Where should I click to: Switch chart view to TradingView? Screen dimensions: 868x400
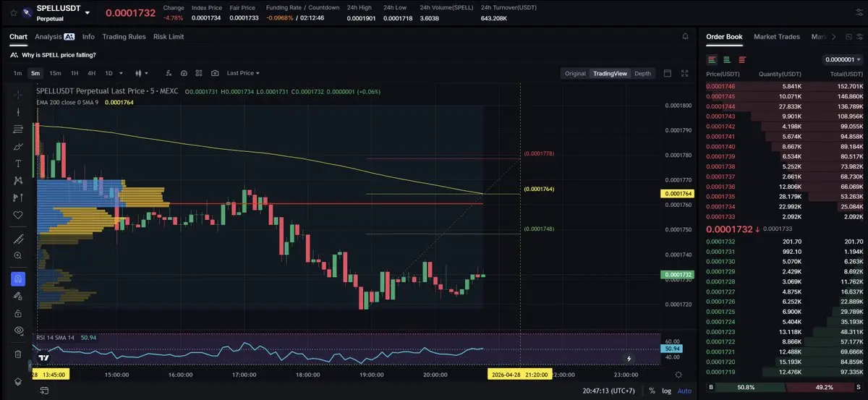[x=610, y=73]
